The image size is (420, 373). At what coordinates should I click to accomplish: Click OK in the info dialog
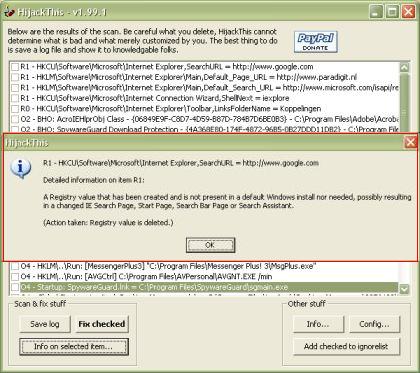tap(210, 245)
